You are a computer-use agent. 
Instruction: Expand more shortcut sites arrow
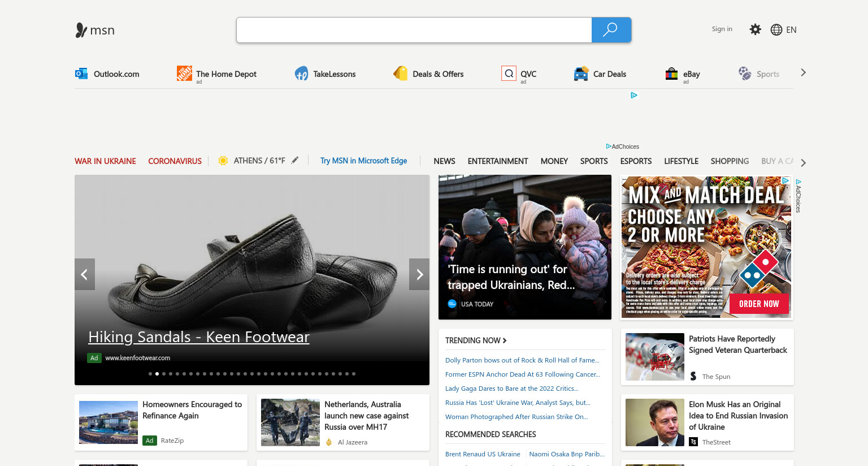point(803,72)
